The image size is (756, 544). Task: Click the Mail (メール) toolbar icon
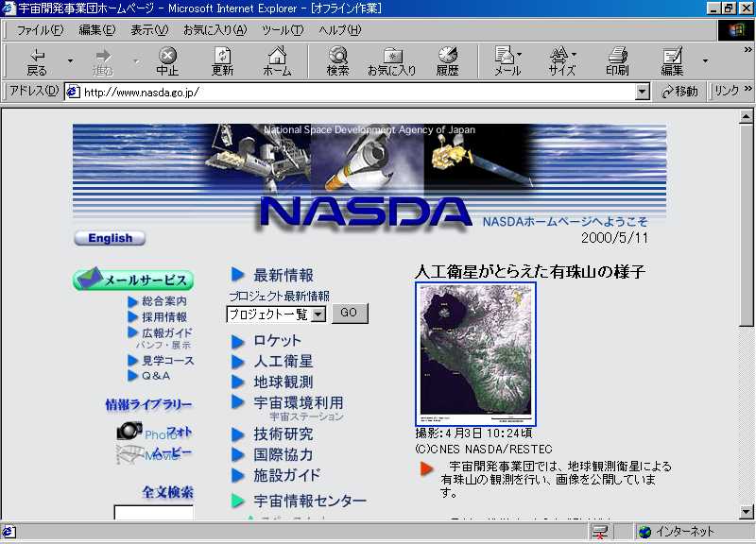[507, 61]
